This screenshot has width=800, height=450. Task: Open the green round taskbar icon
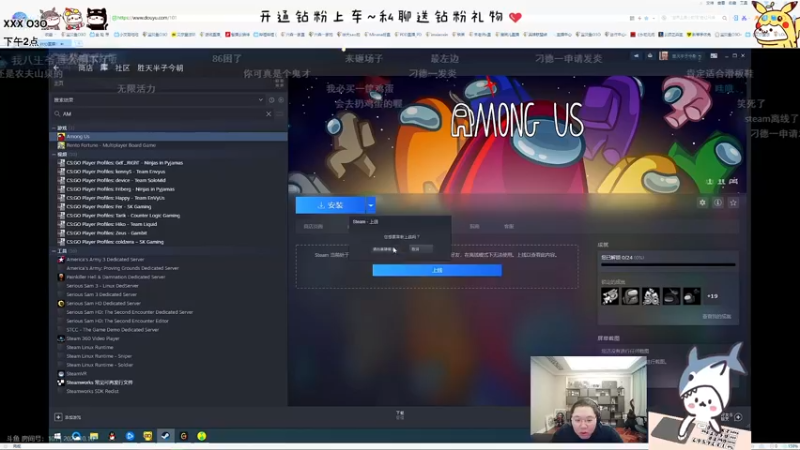point(202,436)
